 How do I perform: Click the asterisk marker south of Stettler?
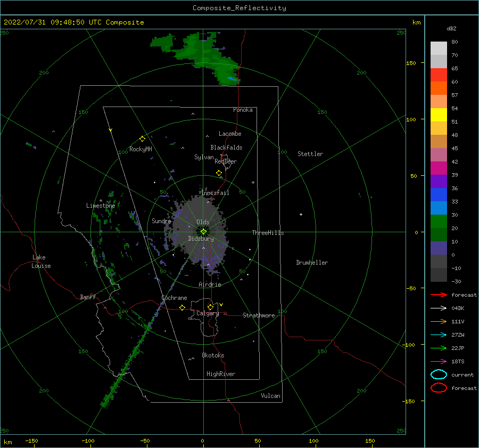(253, 183)
